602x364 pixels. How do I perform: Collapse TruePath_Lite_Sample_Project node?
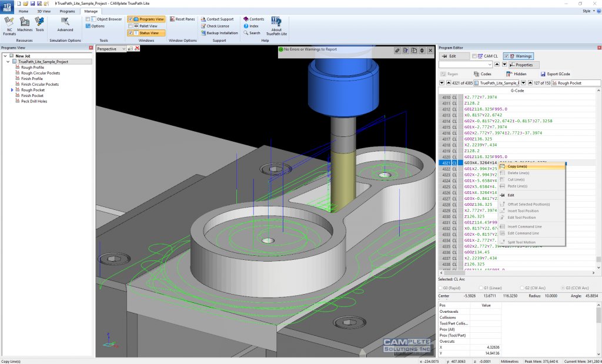(8, 61)
